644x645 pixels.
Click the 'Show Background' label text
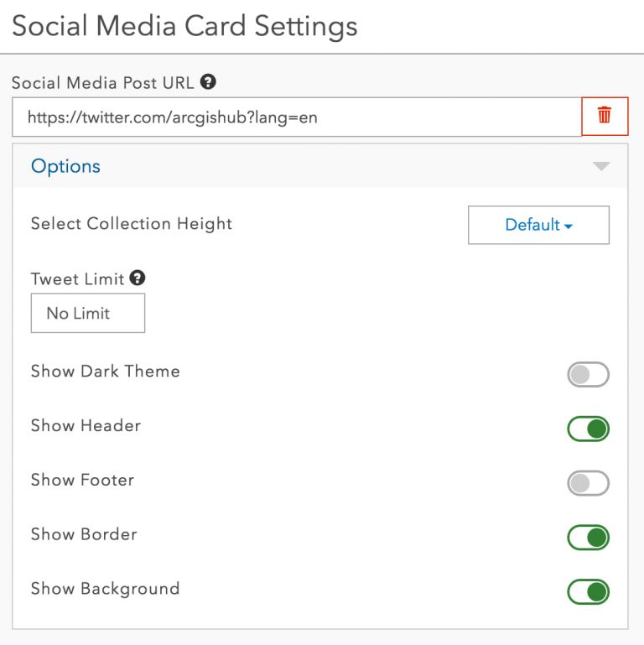click(x=105, y=589)
